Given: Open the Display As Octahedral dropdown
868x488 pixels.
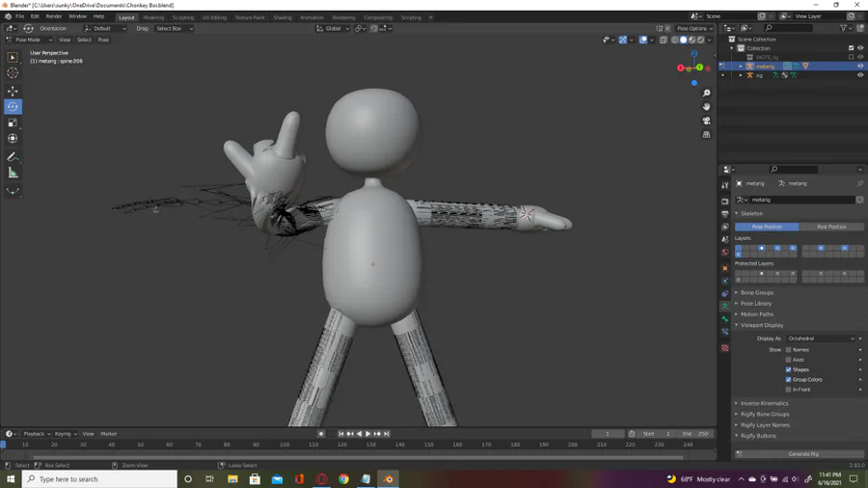Looking at the screenshot, I should pyautogui.click(x=820, y=339).
